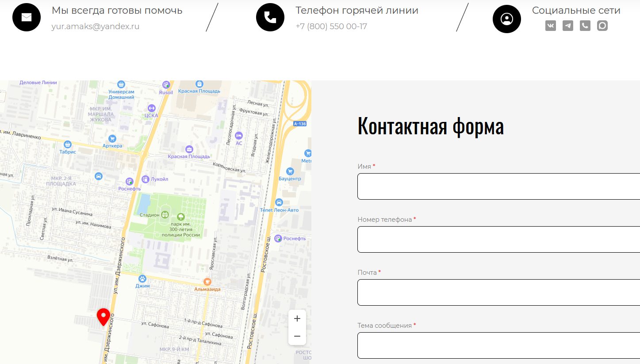Click the Telegram icon under Социальные сети

coord(567,26)
